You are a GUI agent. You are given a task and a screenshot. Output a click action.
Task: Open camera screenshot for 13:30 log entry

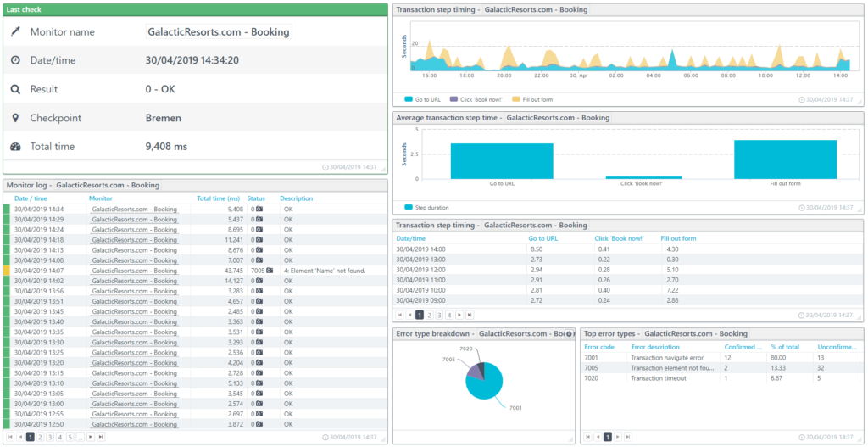259,343
